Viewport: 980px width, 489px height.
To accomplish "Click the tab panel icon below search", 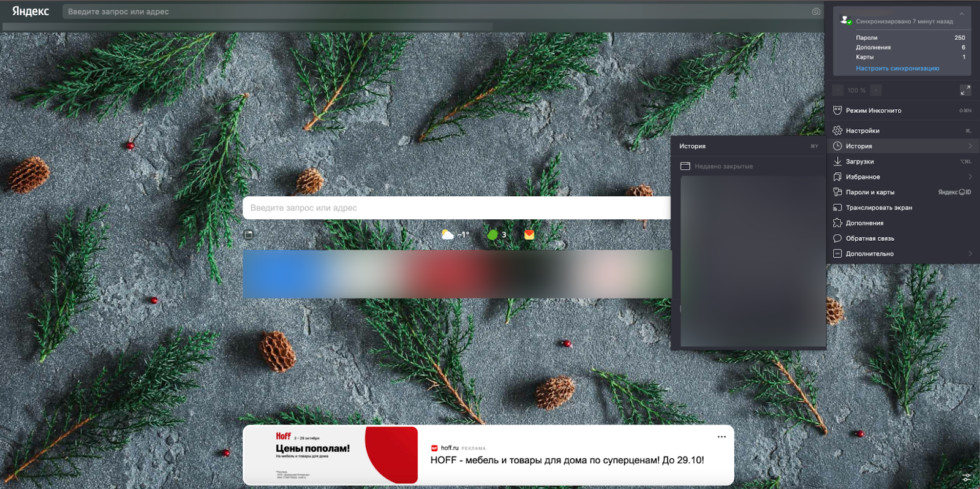I will coord(249,235).
